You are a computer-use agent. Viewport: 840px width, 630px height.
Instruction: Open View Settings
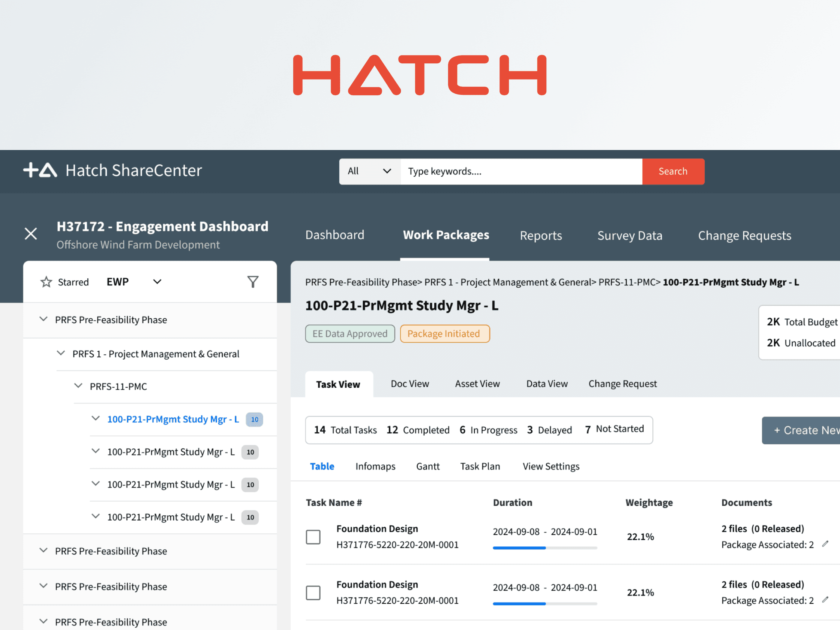(551, 466)
